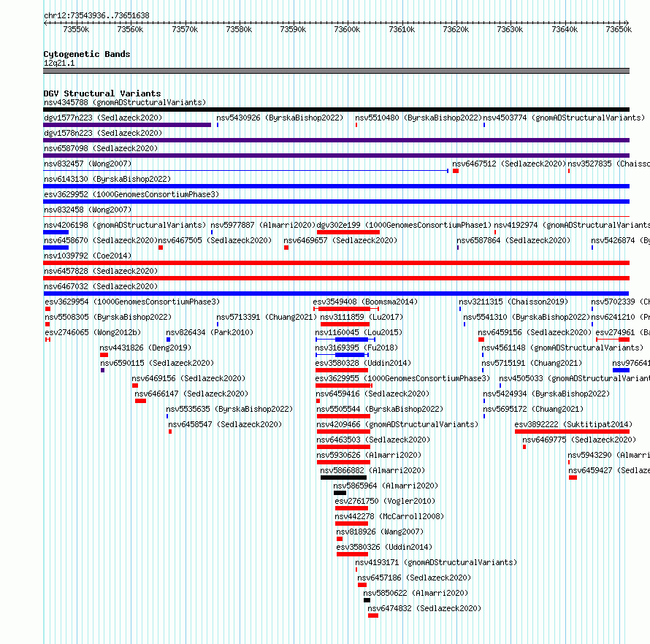Open the esv3892222 (Suktitipat2014) variant
650x644 pixels.
(x=574, y=424)
